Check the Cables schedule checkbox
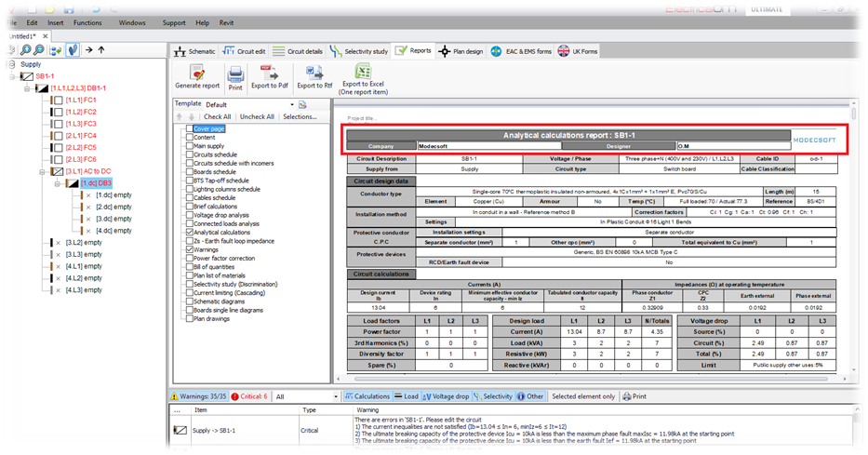The width and height of the screenshot is (868, 455). coord(189,197)
